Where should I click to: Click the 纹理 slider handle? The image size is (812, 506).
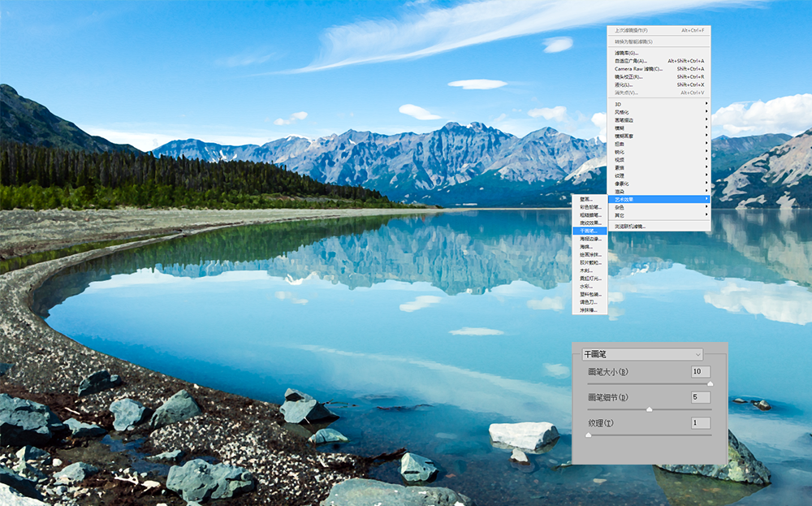point(588,435)
